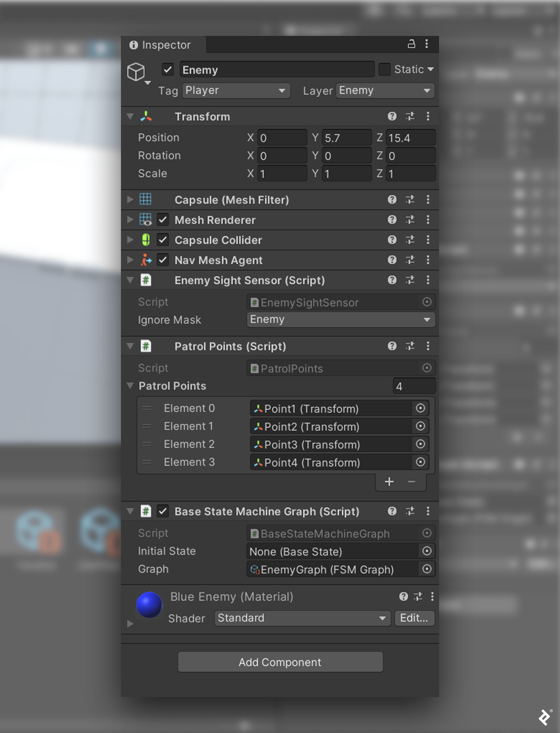Open Patrol Points script options menu
Viewport: 560px width, 733px height.
[x=428, y=346]
